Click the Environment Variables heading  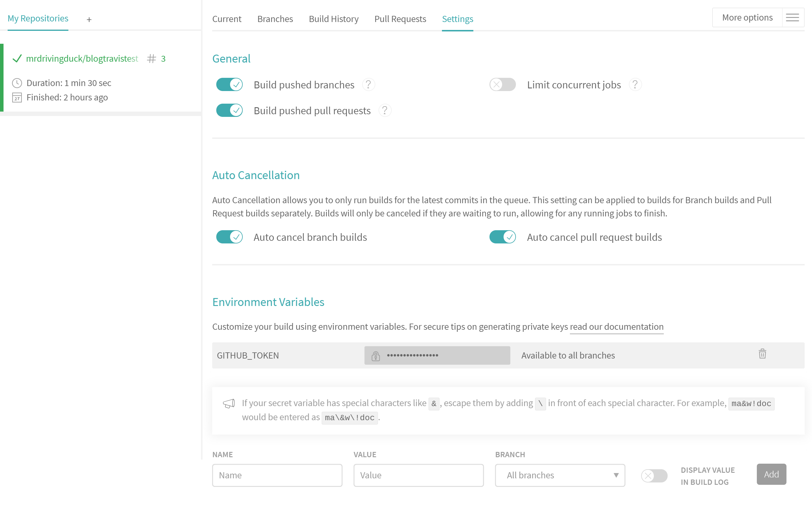click(x=268, y=302)
